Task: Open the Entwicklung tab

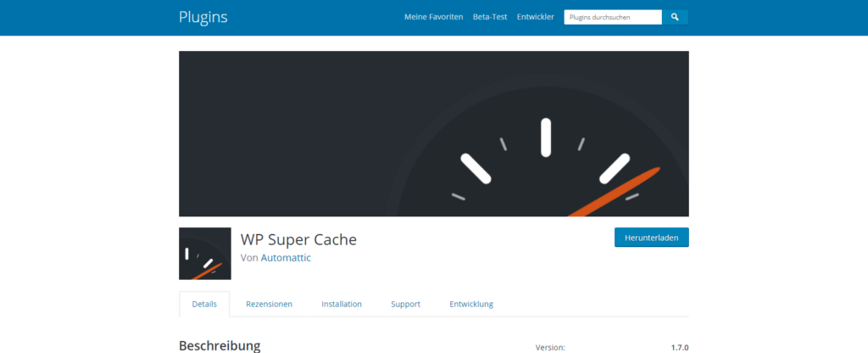Action: (x=471, y=305)
